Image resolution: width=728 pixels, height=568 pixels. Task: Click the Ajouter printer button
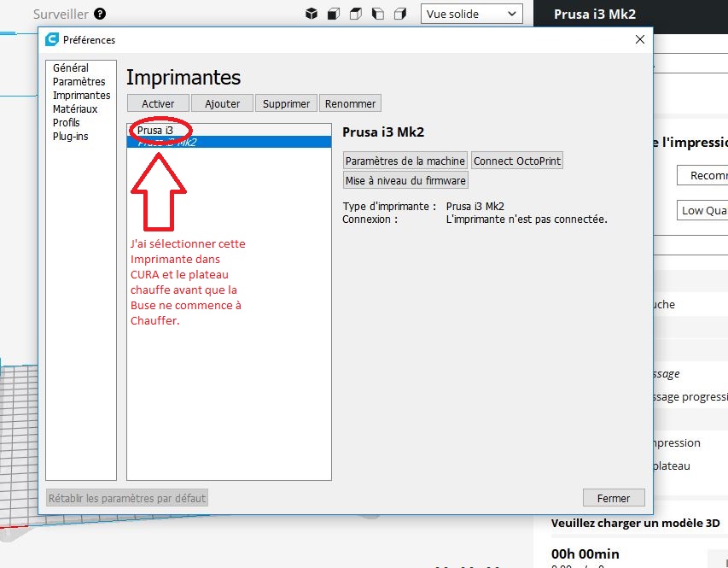pos(223,103)
